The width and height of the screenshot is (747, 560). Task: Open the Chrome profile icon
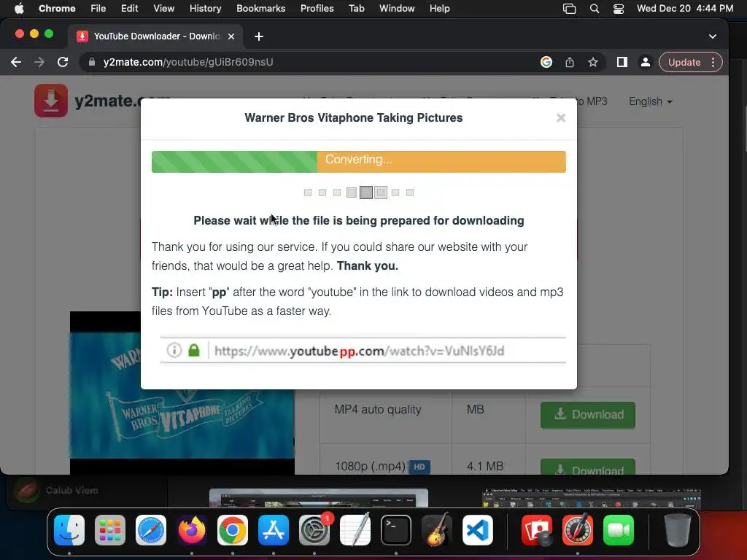pyautogui.click(x=645, y=62)
